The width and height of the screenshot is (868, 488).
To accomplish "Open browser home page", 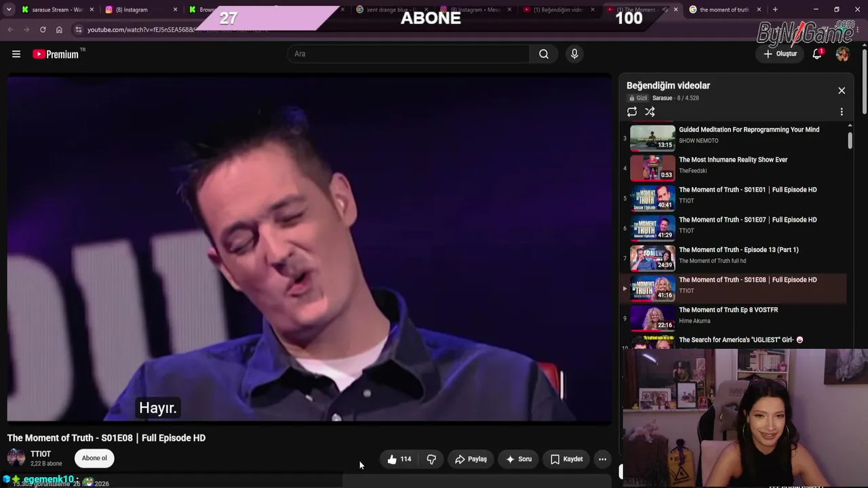I will click(x=59, y=30).
